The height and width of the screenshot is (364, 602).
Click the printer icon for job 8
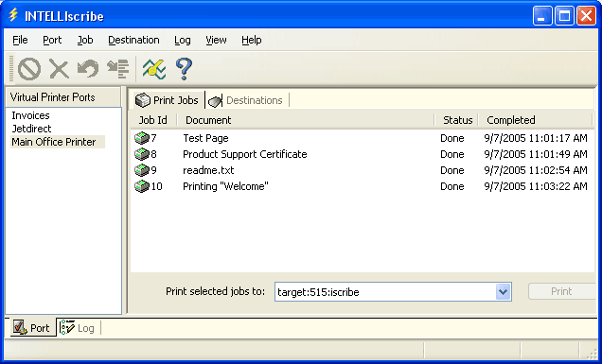tap(142, 154)
